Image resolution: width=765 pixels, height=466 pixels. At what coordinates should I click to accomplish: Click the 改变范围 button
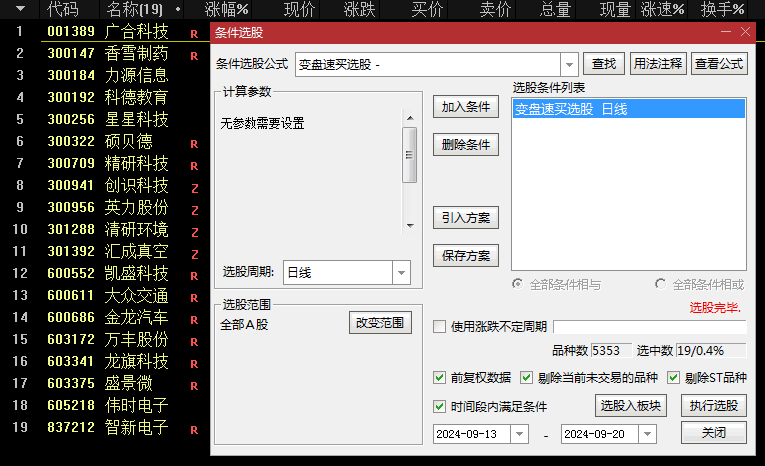(380, 323)
